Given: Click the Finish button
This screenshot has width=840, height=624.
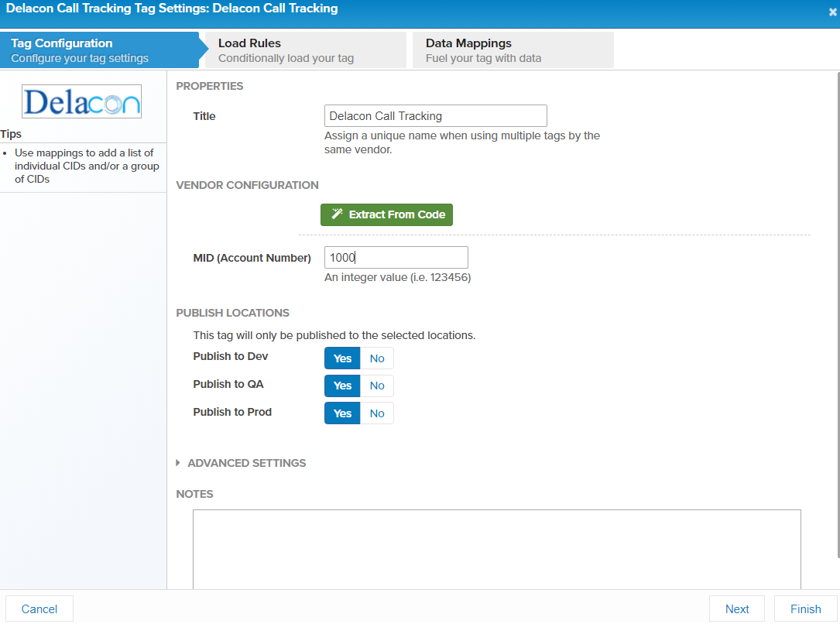Looking at the screenshot, I should click(x=806, y=609).
